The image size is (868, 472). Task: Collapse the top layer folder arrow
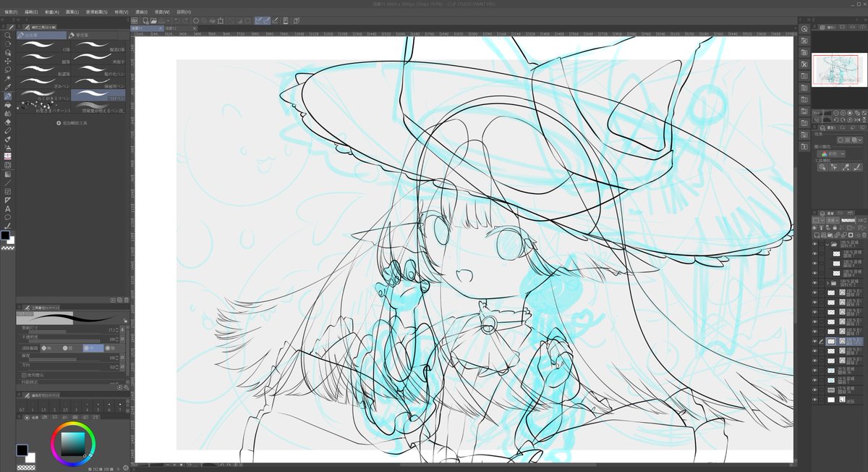(x=827, y=244)
